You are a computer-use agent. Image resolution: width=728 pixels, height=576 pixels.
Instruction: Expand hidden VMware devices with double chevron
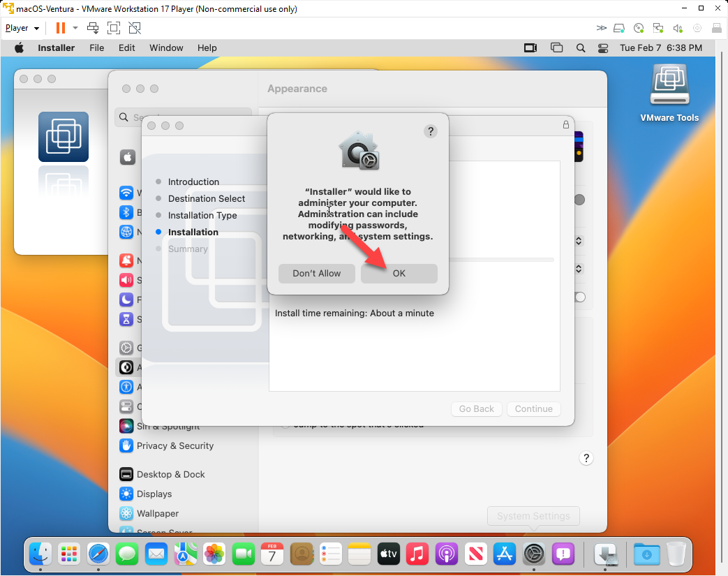(x=601, y=28)
